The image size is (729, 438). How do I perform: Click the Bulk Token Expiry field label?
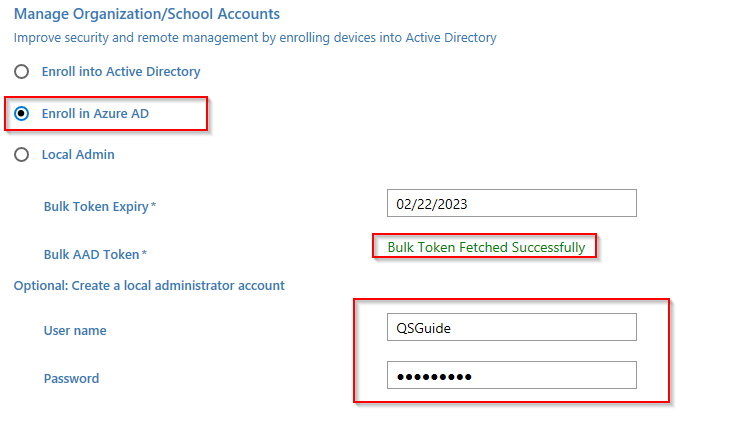(x=96, y=206)
